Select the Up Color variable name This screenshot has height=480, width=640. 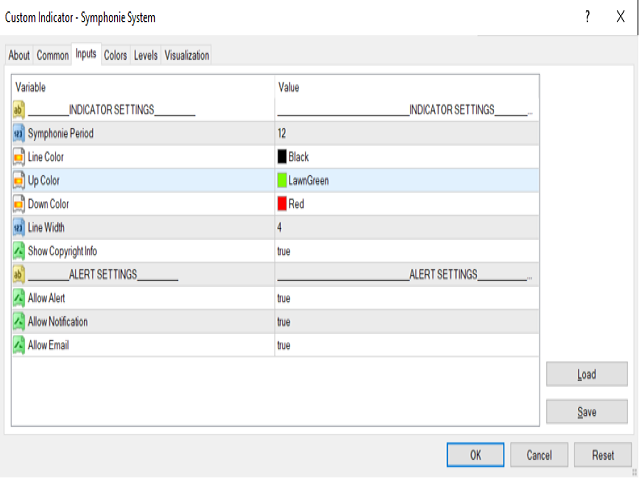click(44, 180)
